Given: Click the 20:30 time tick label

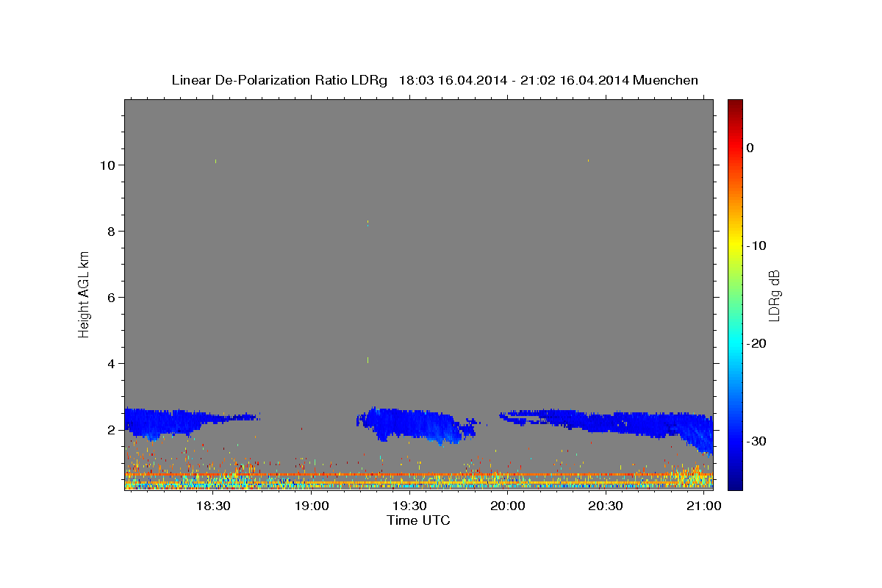Looking at the screenshot, I should click(606, 506).
